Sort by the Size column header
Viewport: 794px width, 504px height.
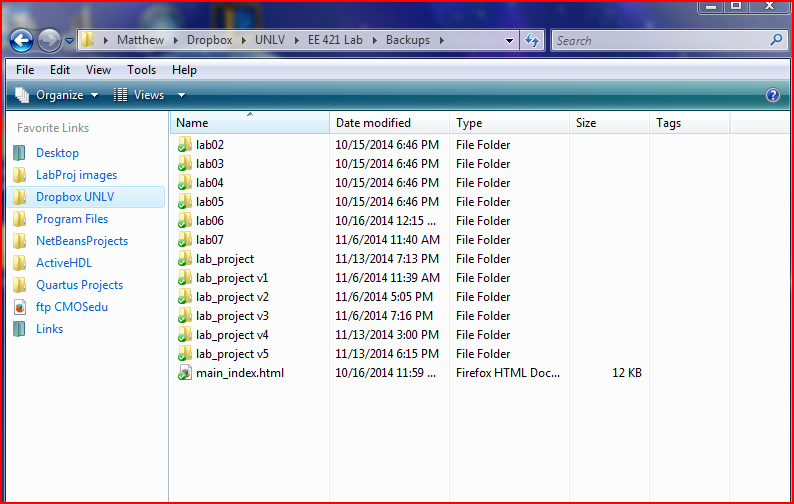[x=609, y=123]
